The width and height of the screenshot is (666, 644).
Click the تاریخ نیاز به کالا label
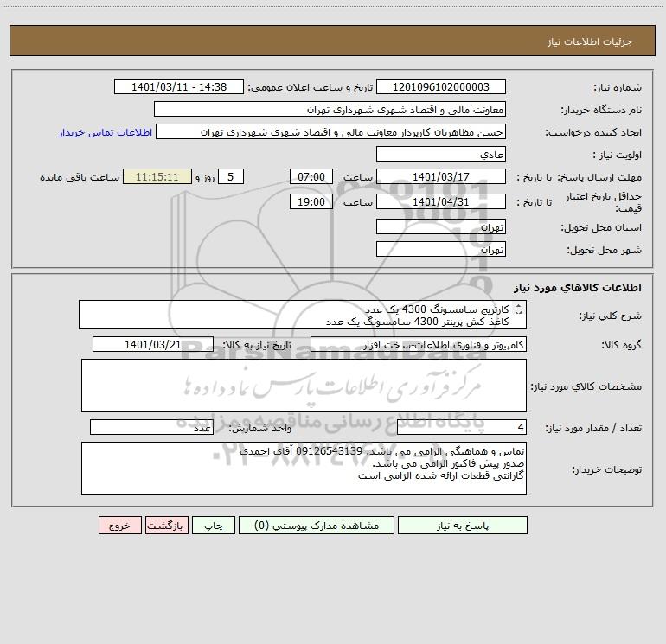click(257, 345)
